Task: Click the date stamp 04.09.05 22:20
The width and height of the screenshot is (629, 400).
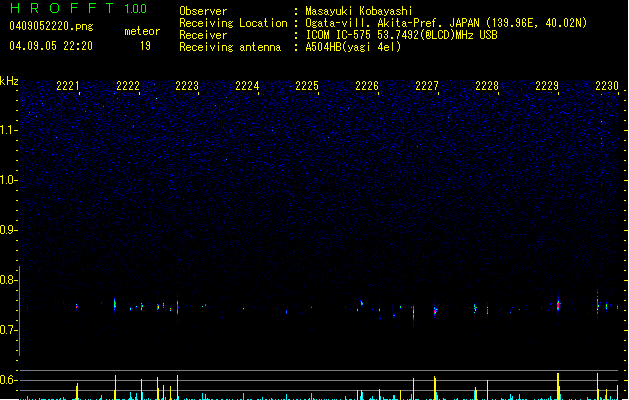Action: click(51, 46)
